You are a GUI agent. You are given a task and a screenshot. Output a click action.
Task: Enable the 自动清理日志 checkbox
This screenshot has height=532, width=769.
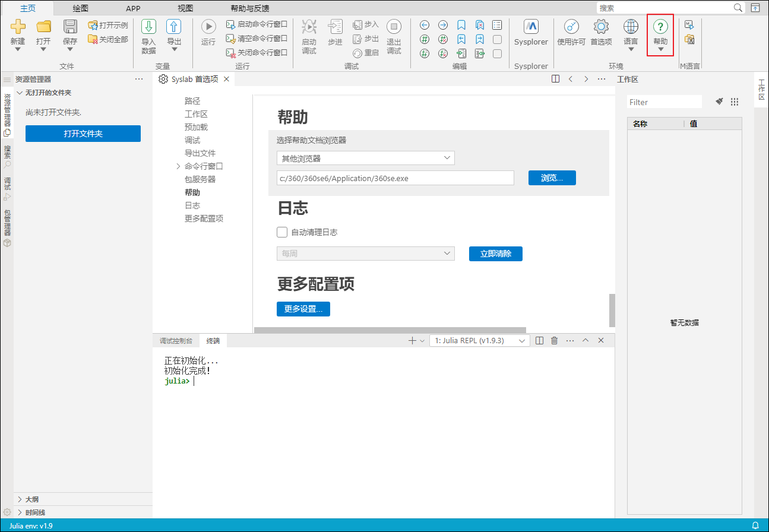[283, 232]
